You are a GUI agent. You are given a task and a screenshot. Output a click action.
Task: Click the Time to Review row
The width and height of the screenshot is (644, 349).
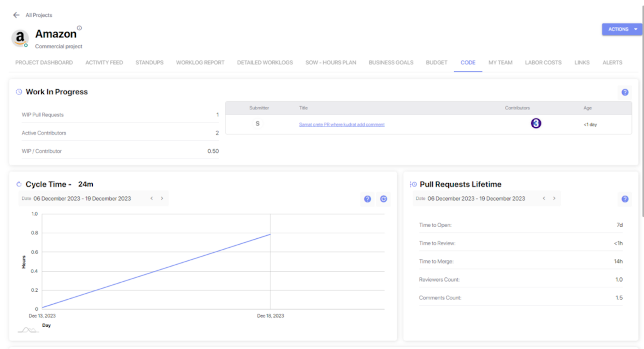521,243
